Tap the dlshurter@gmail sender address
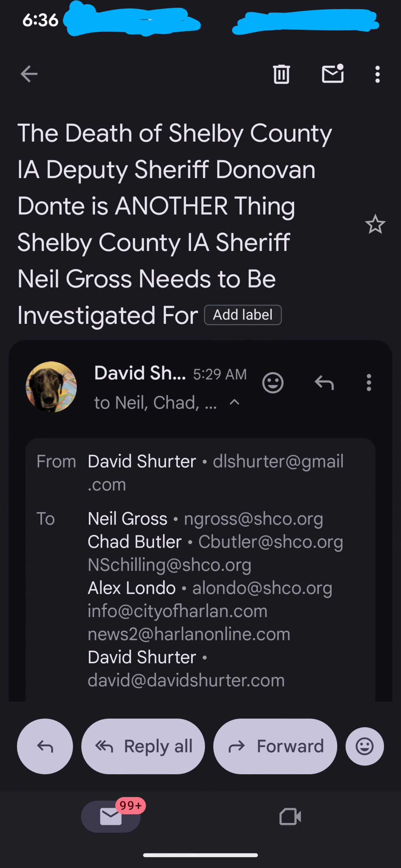Image resolution: width=401 pixels, height=868 pixels. 278,461
